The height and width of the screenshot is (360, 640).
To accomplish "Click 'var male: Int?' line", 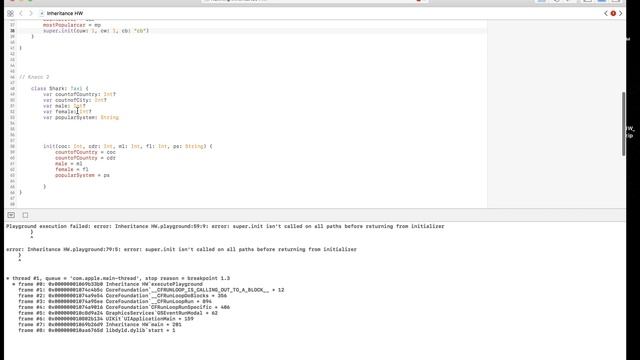I will pos(64,106).
